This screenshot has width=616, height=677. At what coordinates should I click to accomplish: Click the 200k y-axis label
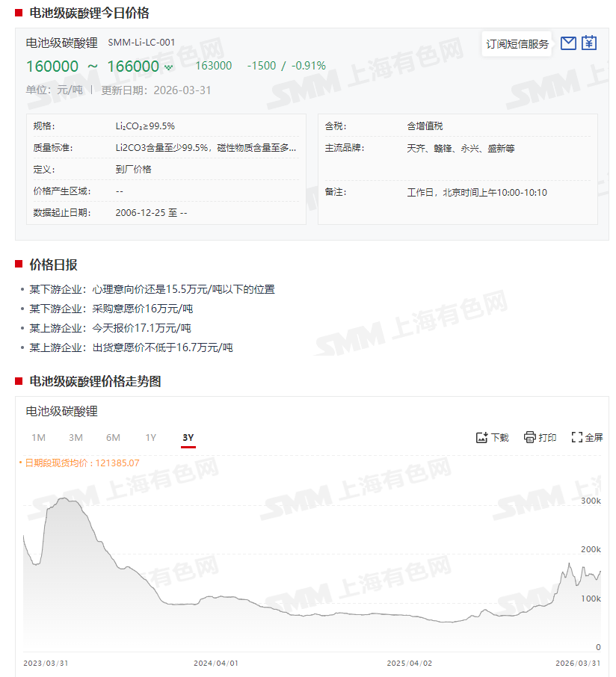591,550
